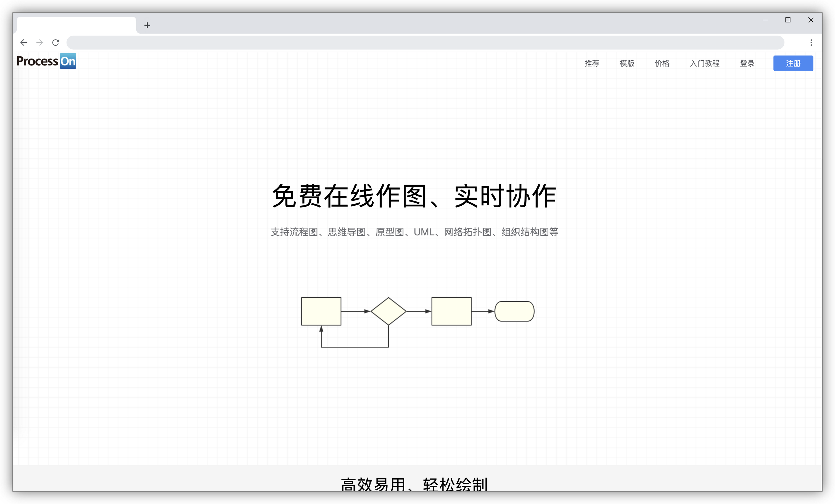This screenshot has height=504, width=835.
Task: Click the 登录 login link
Action: coord(747,63)
